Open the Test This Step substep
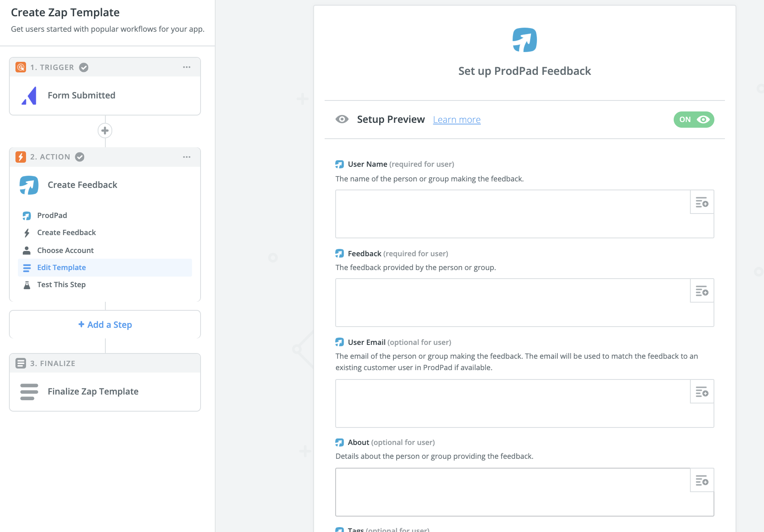The width and height of the screenshot is (764, 532). coord(105,285)
